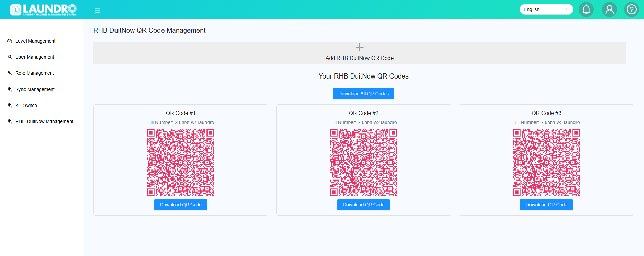The height and width of the screenshot is (256, 644).
Task: Click the 'QR Code #3' card title
Action: 547,113
